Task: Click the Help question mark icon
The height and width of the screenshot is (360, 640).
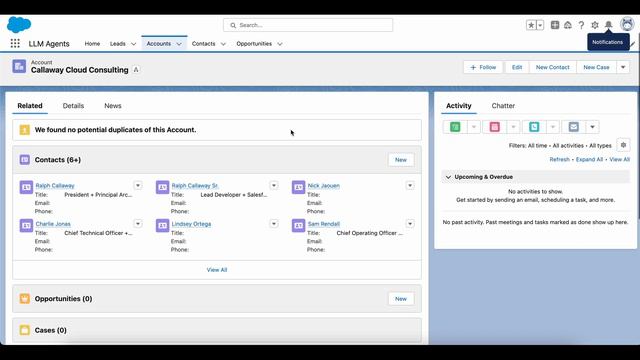Action: click(581, 25)
